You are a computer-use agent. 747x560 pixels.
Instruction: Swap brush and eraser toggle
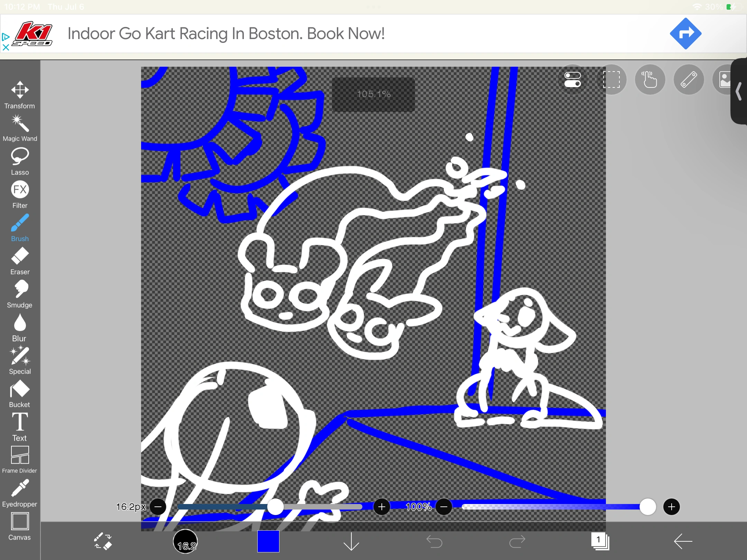[103, 541]
